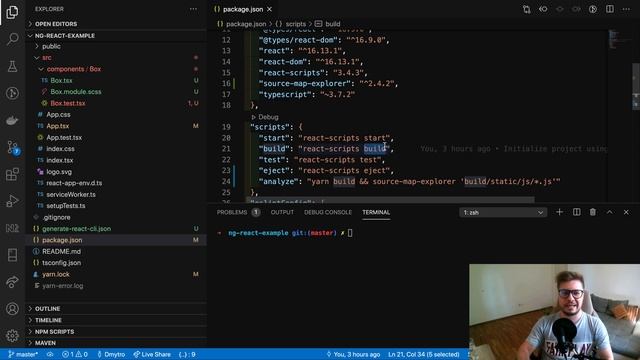Image resolution: width=640 pixels, height=360 pixels.
Task: Open the Extensions view
Action: click(12, 174)
